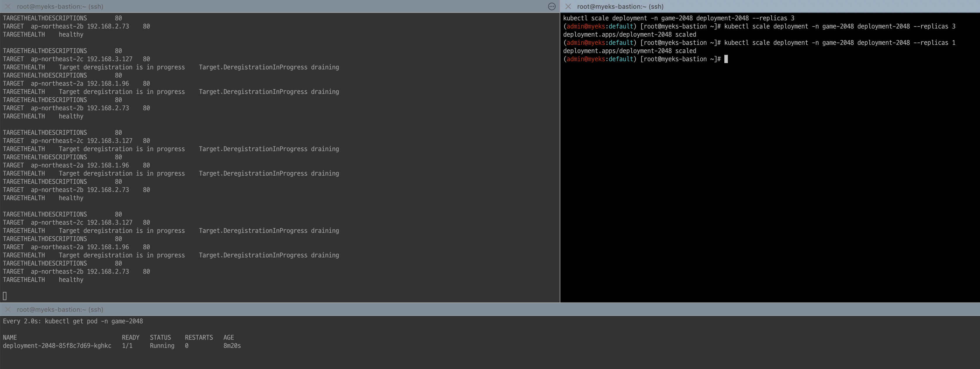
Task: Click the topmost unprompted kubectl scale line
Action: pyautogui.click(x=678, y=18)
